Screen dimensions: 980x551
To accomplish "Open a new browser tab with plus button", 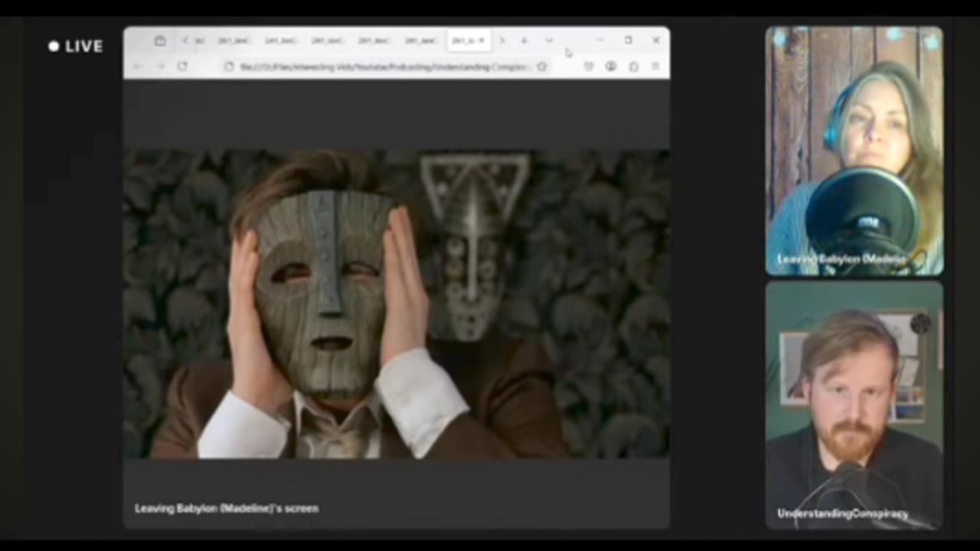I will [x=524, y=41].
